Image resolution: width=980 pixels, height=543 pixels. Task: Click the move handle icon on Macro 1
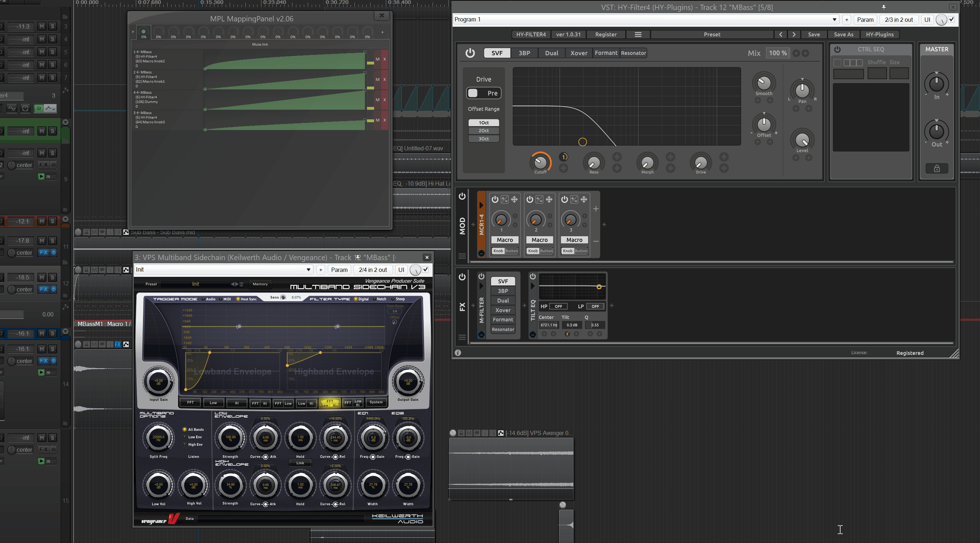coord(514,200)
